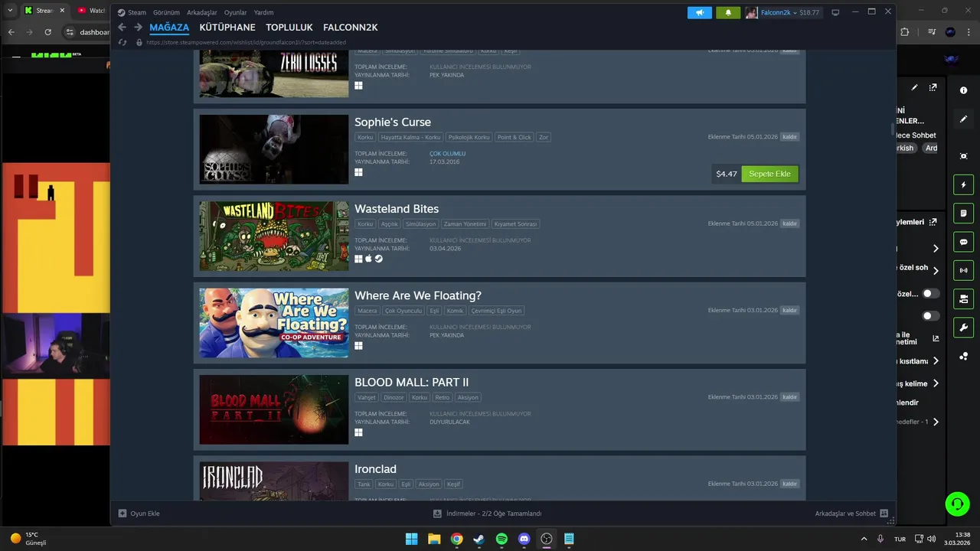Screen dimensions: 980x551
Task: Click the wrench icon in Kick sidebar
Action: click(963, 328)
